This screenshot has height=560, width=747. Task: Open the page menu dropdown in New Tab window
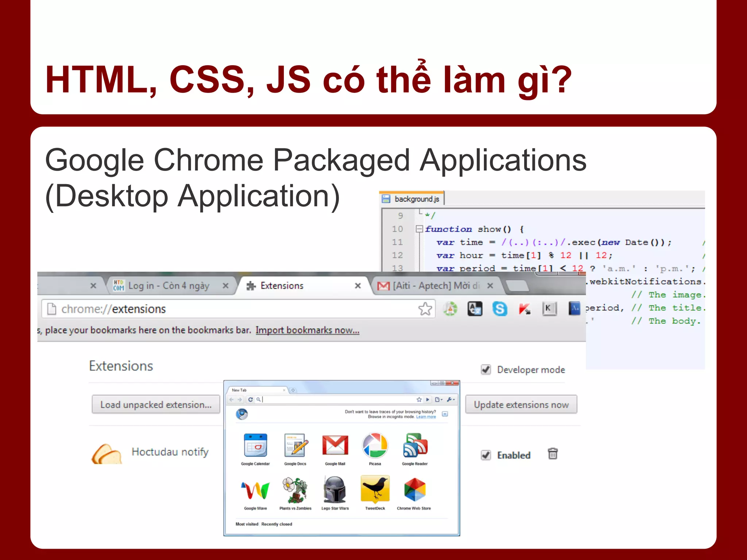coord(439,400)
